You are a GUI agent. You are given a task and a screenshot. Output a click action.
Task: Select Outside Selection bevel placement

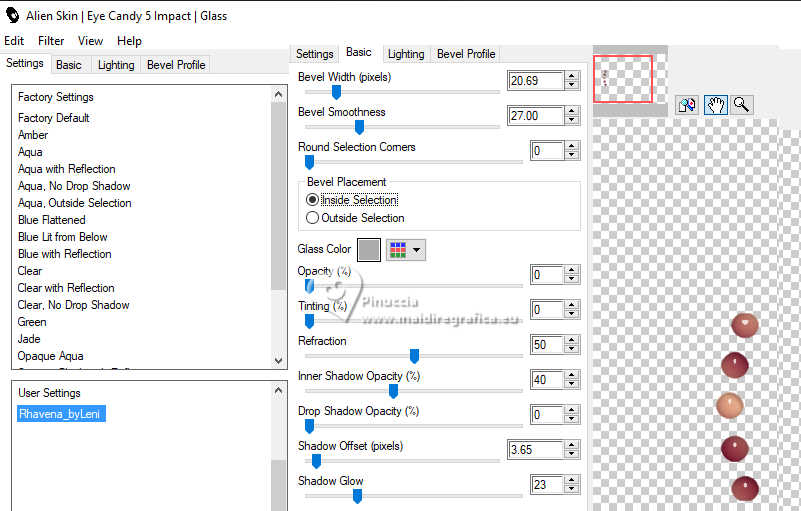click(x=356, y=218)
